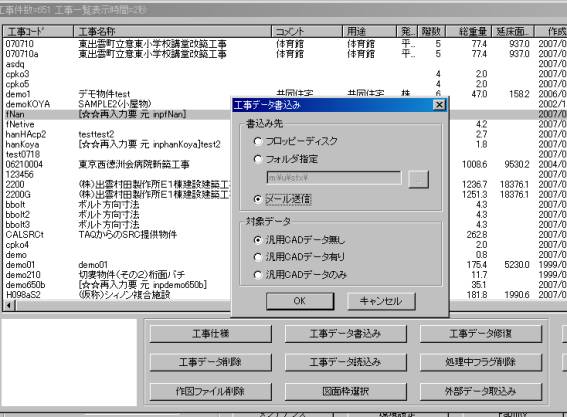
Task: Click the folder path input field
Action: coord(334,178)
